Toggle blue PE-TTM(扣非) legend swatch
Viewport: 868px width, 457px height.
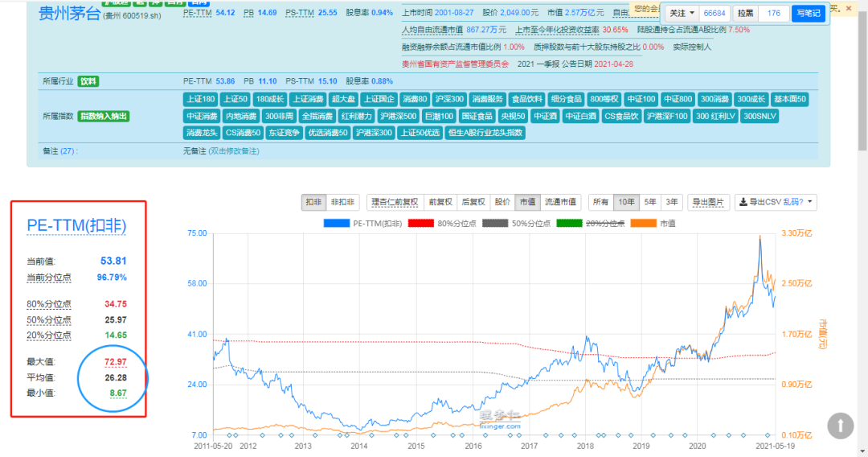pos(337,223)
